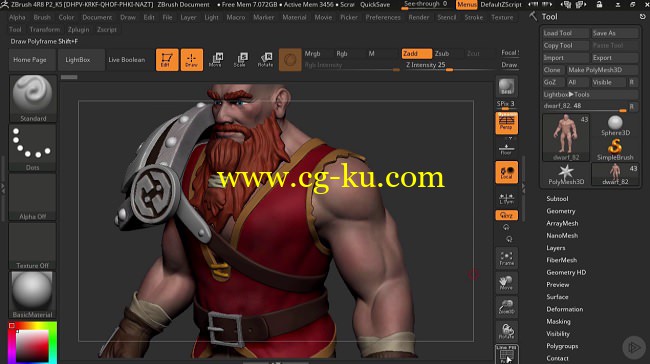
Task: Expand the ArrayMesh subpalette
Action: coord(562,223)
